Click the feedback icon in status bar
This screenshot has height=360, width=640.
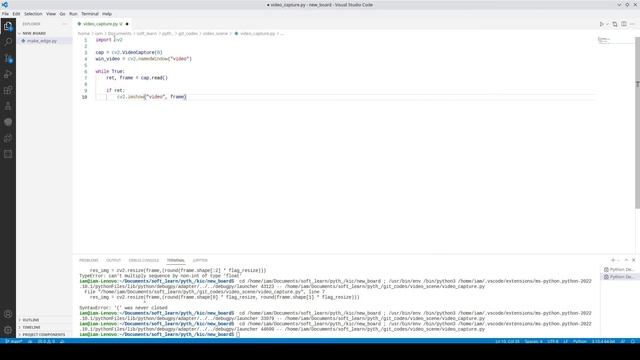point(623,341)
